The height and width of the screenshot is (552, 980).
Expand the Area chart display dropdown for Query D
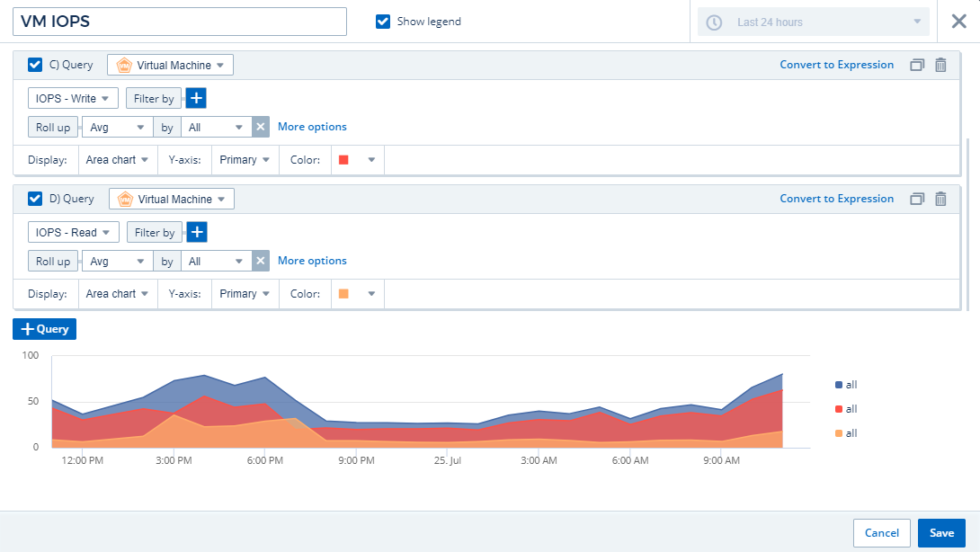(x=117, y=294)
